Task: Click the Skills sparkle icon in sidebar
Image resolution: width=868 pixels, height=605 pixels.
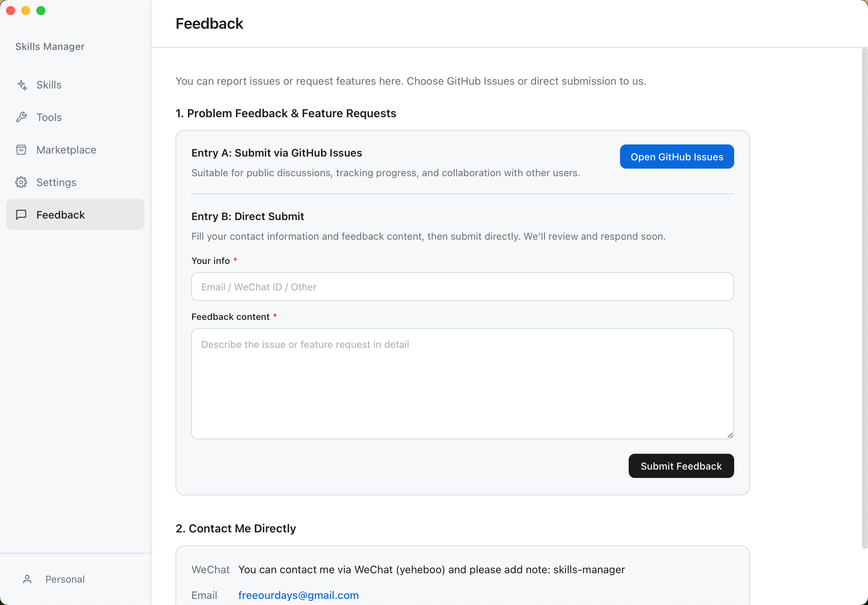Action: pyautogui.click(x=22, y=85)
